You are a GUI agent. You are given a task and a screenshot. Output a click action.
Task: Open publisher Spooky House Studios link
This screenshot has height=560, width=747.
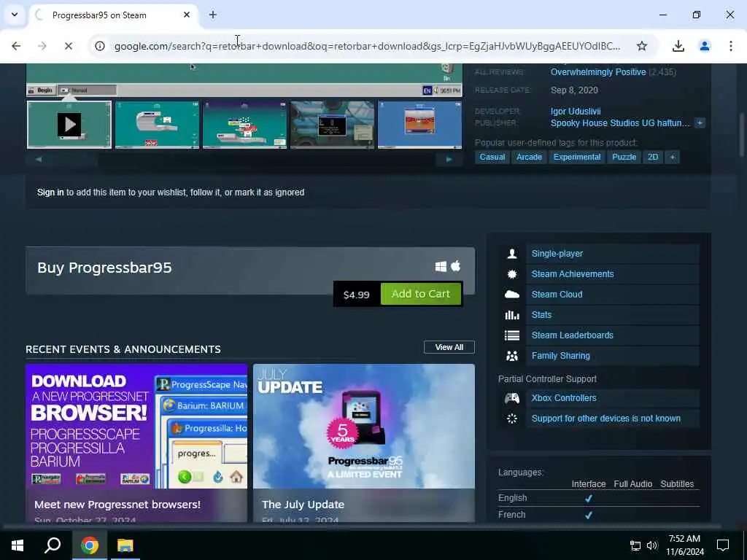coord(620,123)
